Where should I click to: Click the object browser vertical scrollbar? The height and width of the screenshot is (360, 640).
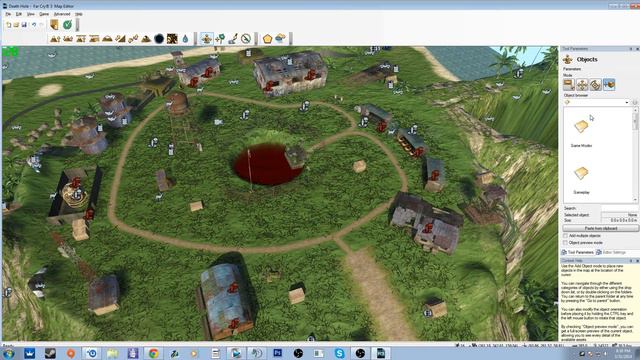pyautogui.click(x=635, y=154)
